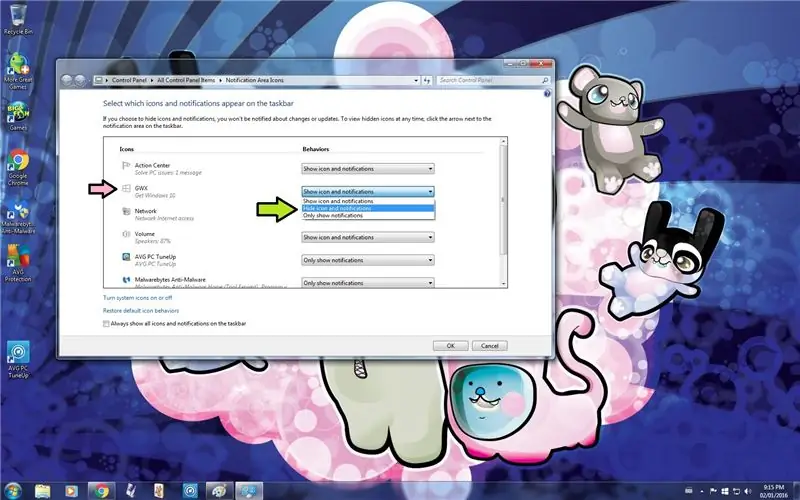Switch to Paint on the taskbar

219,491
